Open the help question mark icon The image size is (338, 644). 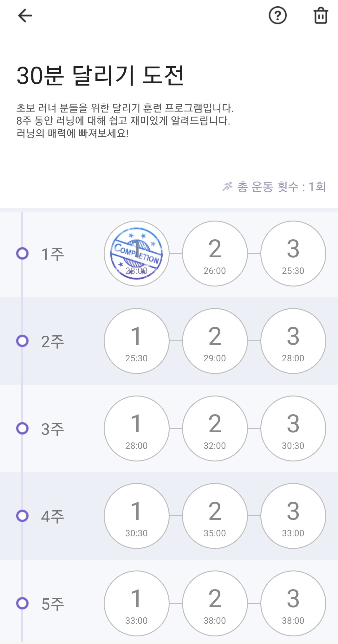click(278, 15)
